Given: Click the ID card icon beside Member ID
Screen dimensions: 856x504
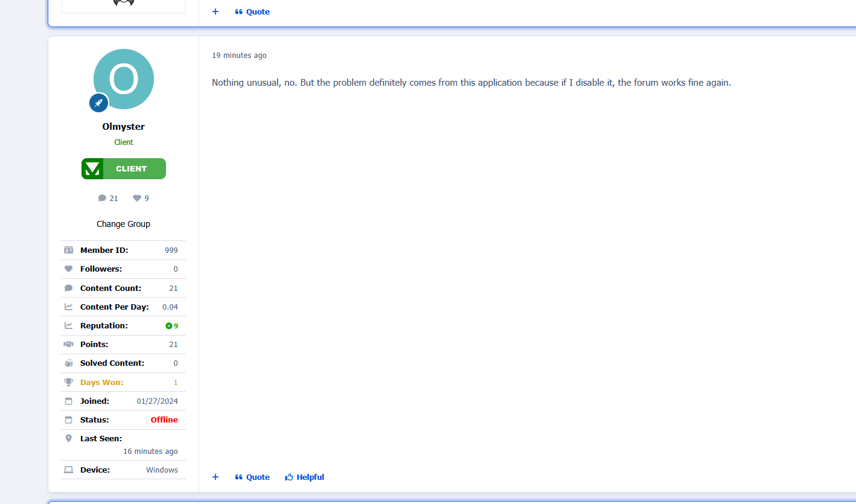Looking at the screenshot, I should point(69,250).
